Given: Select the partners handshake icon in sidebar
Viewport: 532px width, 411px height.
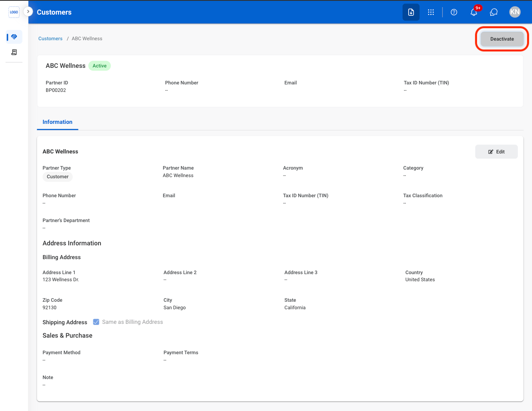Looking at the screenshot, I should [x=14, y=37].
